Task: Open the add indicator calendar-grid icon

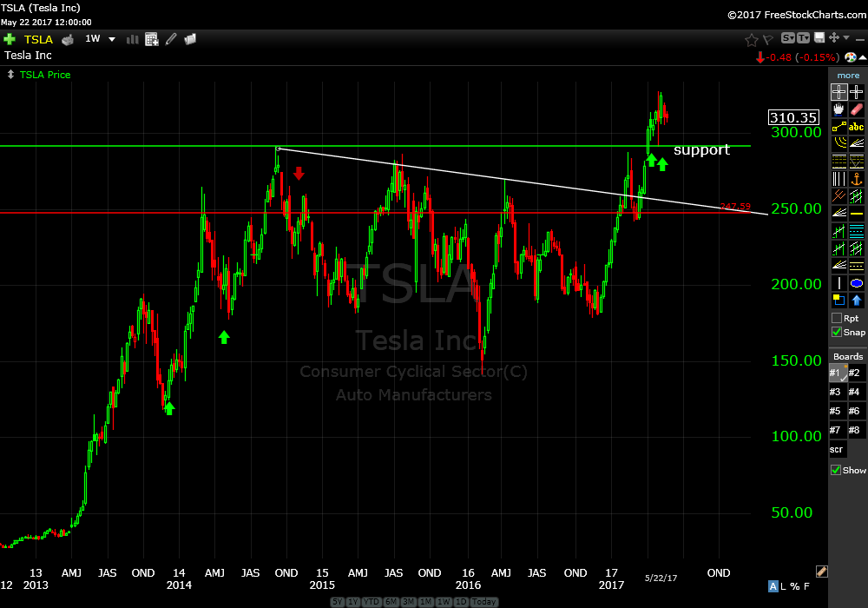Action: pos(152,39)
